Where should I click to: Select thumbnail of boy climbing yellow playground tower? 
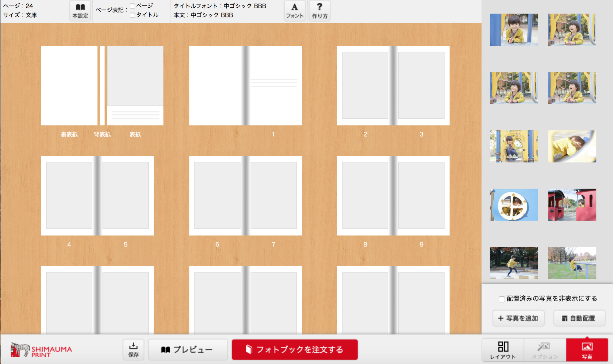pyautogui.click(x=514, y=146)
